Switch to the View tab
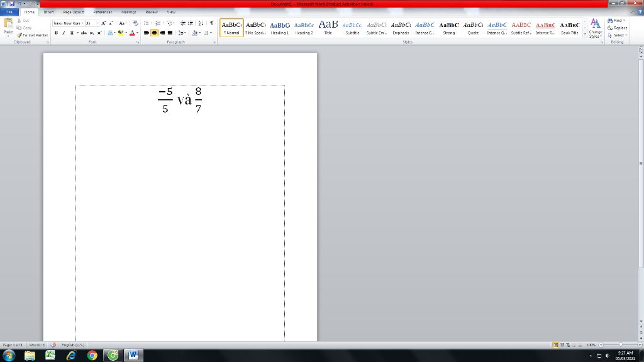 pos(171,12)
